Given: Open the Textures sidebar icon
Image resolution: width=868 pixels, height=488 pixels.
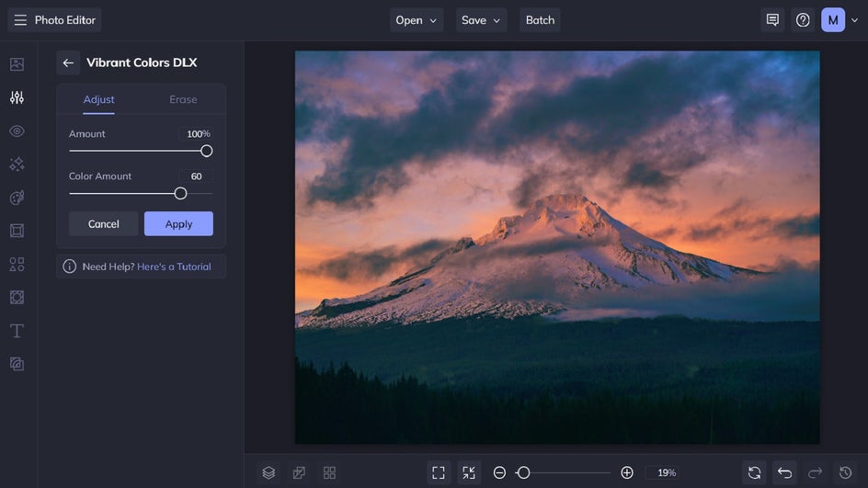Looking at the screenshot, I should [17, 297].
